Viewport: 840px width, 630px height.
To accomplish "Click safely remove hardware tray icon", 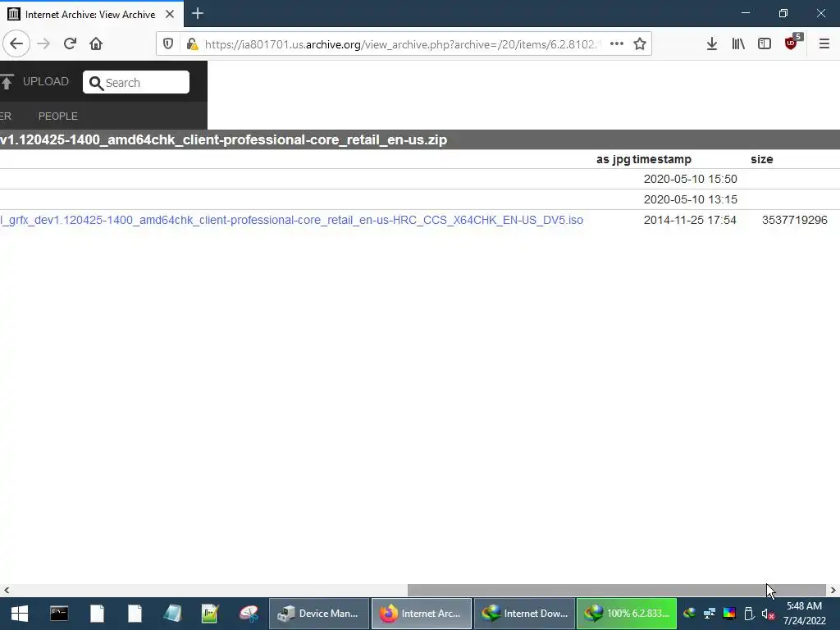I will tap(749, 614).
